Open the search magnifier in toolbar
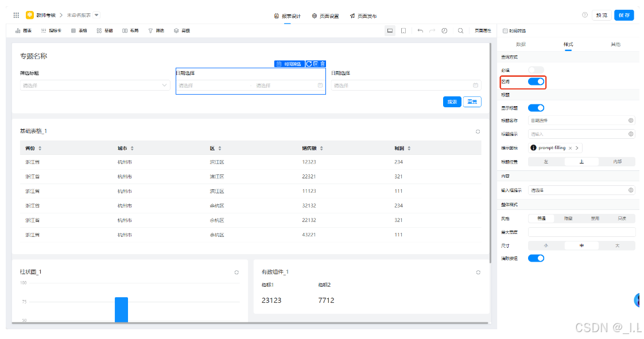Screen dimensions: 644x339 point(460,31)
